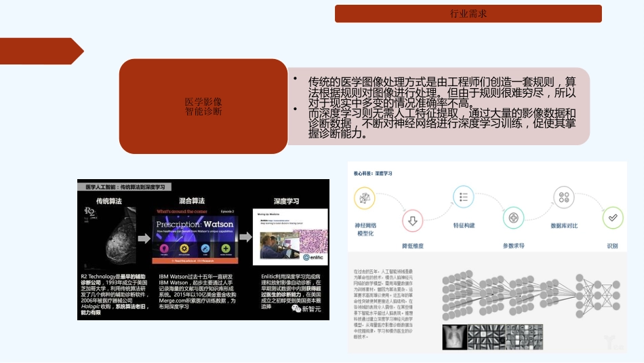Click the 参数求导 plus-circle icon
The height and width of the screenshot is (363, 644).
[x=513, y=218]
